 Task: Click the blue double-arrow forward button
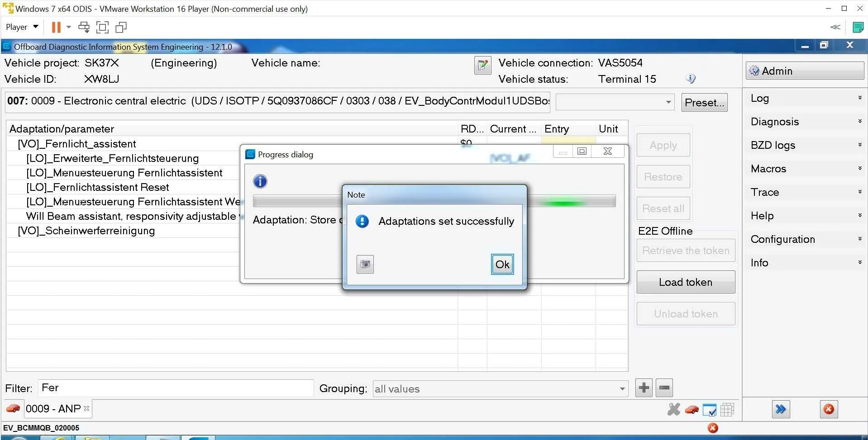(x=781, y=409)
